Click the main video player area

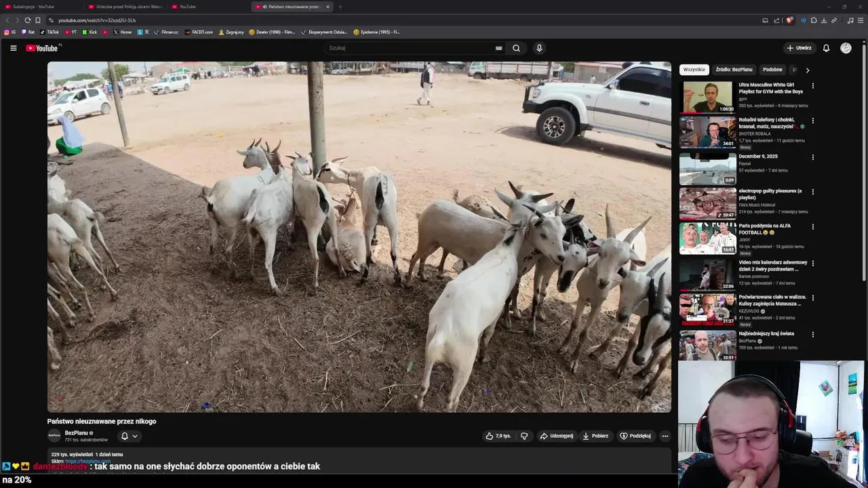[x=359, y=237]
